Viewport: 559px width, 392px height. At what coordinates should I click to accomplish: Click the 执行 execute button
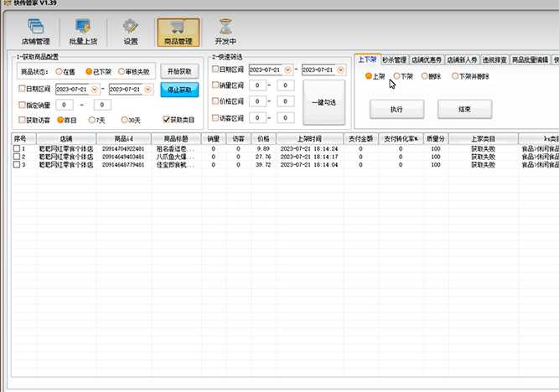(396, 110)
